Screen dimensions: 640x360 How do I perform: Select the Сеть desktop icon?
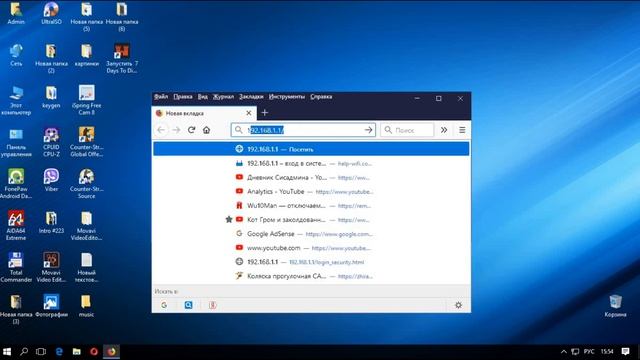point(16,55)
